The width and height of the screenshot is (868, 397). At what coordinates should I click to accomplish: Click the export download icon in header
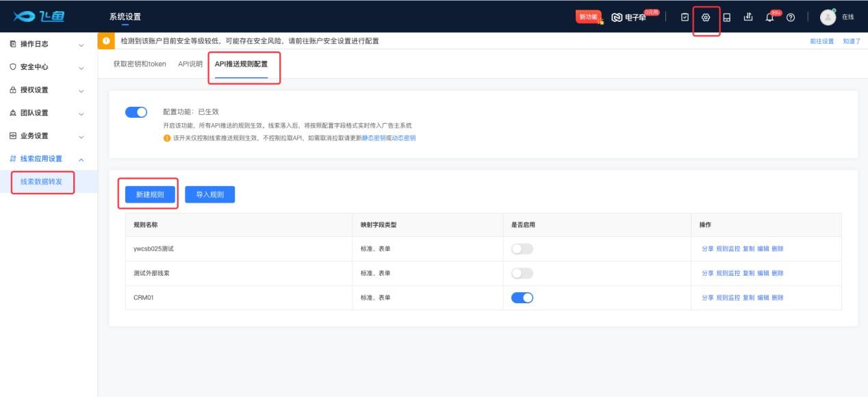point(748,17)
